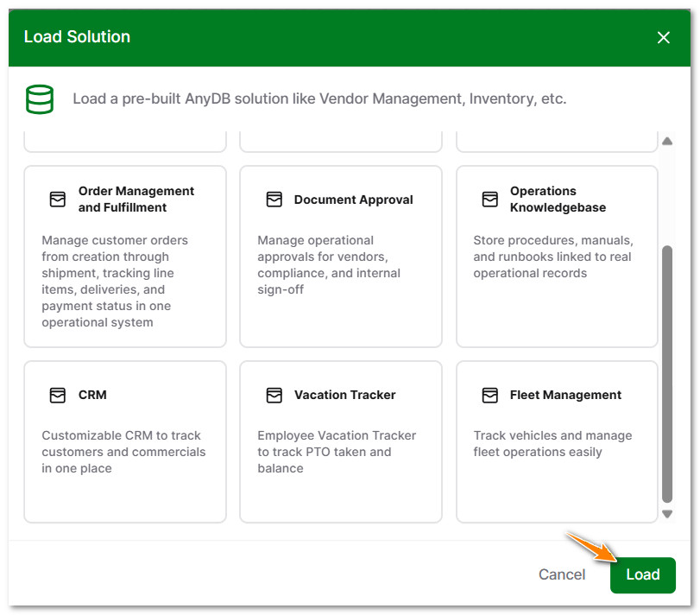Click the CRM solution icon

(57, 395)
